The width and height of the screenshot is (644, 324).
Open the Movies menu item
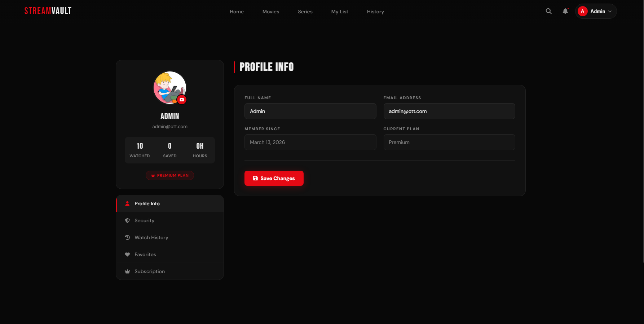tap(270, 12)
